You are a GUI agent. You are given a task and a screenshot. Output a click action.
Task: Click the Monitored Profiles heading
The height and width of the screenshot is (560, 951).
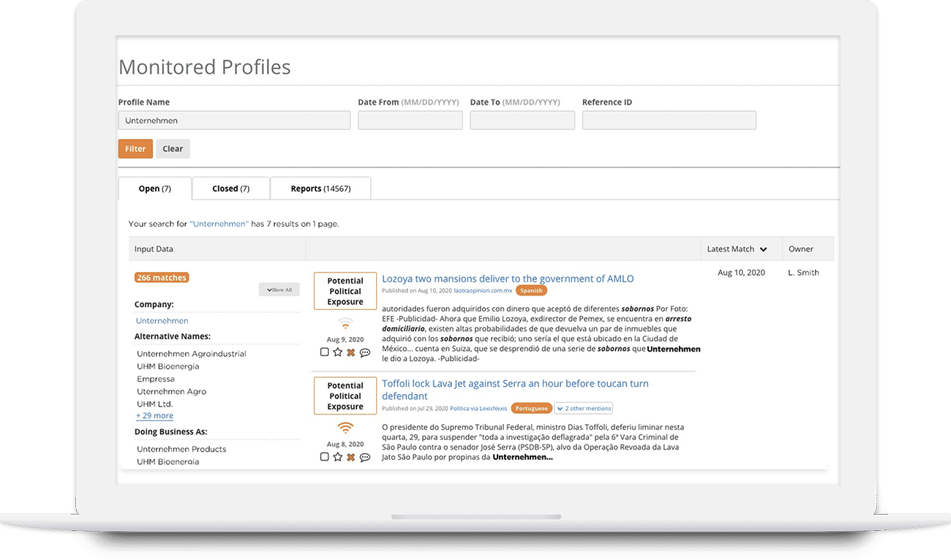click(x=205, y=67)
